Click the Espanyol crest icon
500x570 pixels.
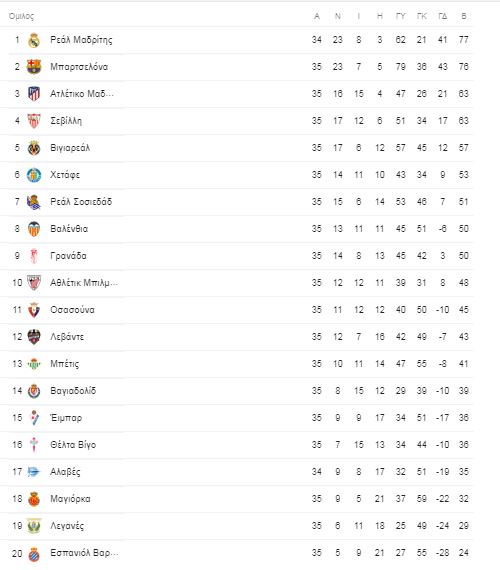click(34, 553)
